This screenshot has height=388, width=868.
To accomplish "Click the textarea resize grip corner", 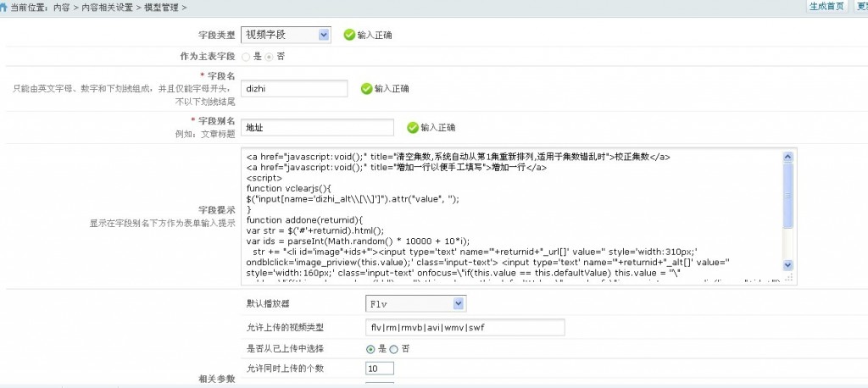I will 789,277.
